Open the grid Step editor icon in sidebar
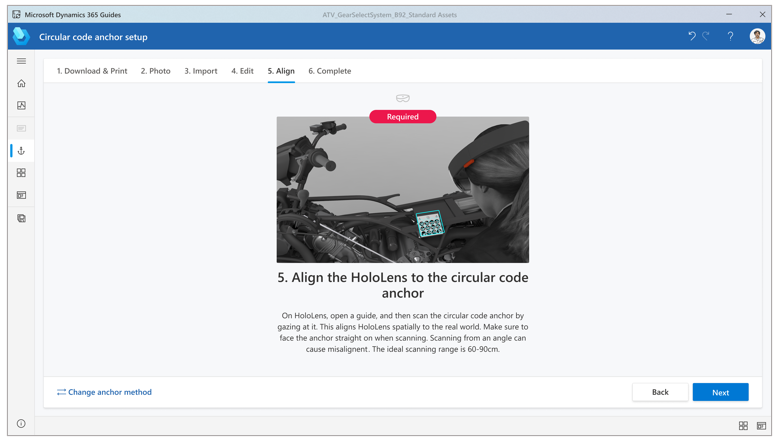This screenshot has height=442, width=779. click(21, 173)
